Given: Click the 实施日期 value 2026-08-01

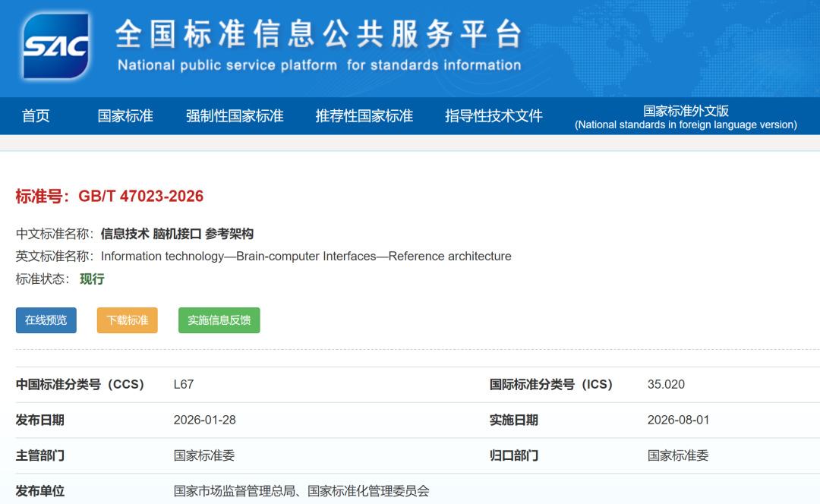Looking at the screenshot, I should click(678, 420).
